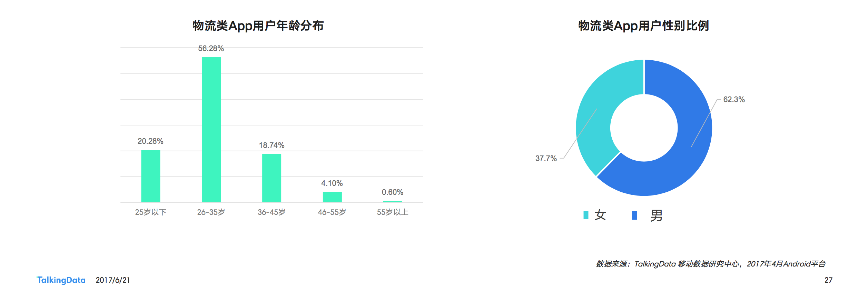Click the age distribution chart title

[258, 26]
